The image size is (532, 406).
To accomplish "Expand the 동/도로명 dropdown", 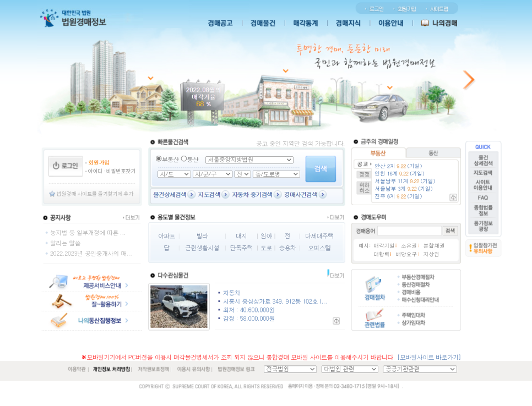I will pyautogui.click(x=276, y=174).
